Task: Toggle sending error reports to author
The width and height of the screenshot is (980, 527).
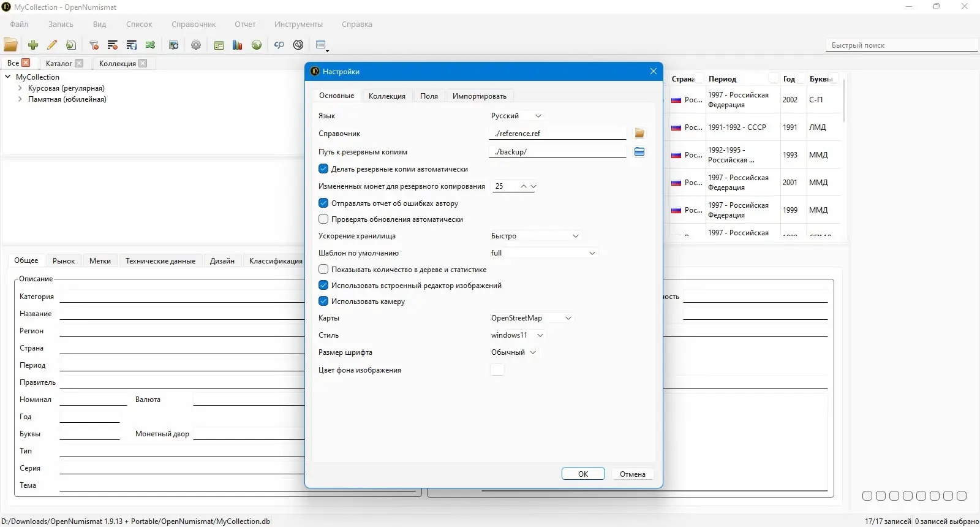Action: pos(323,203)
